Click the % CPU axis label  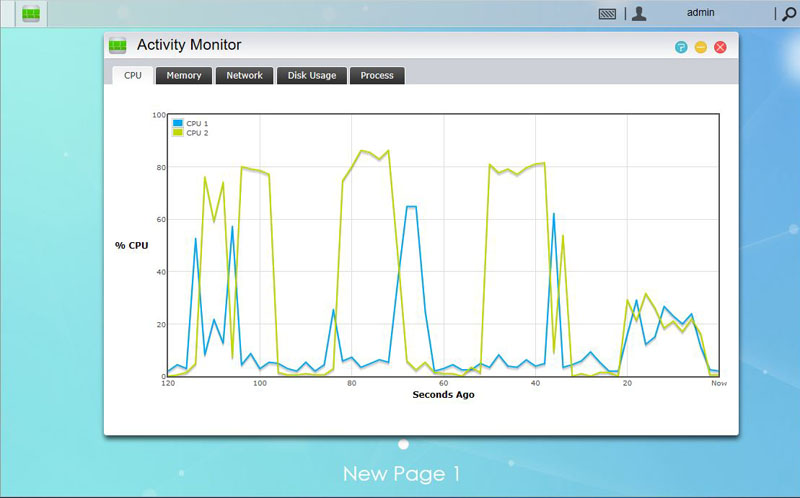click(132, 245)
